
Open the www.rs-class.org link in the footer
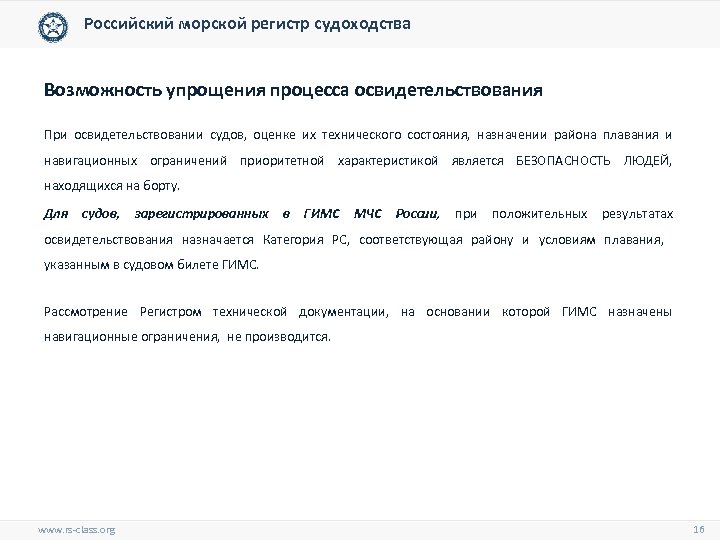tap(76, 530)
